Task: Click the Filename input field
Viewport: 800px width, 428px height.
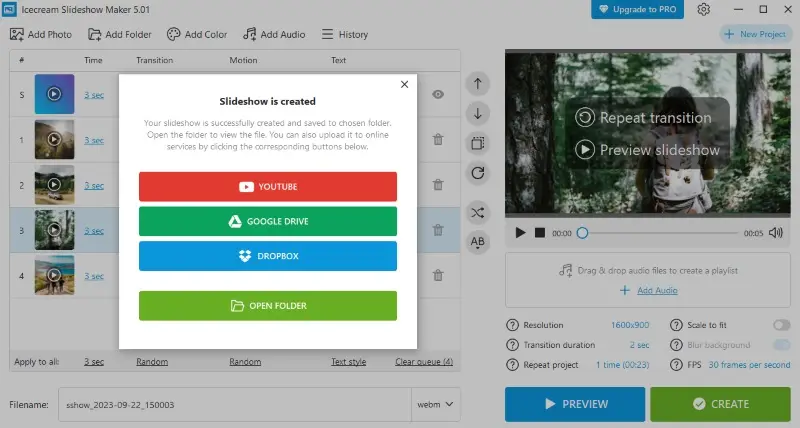Action: tap(235, 405)
